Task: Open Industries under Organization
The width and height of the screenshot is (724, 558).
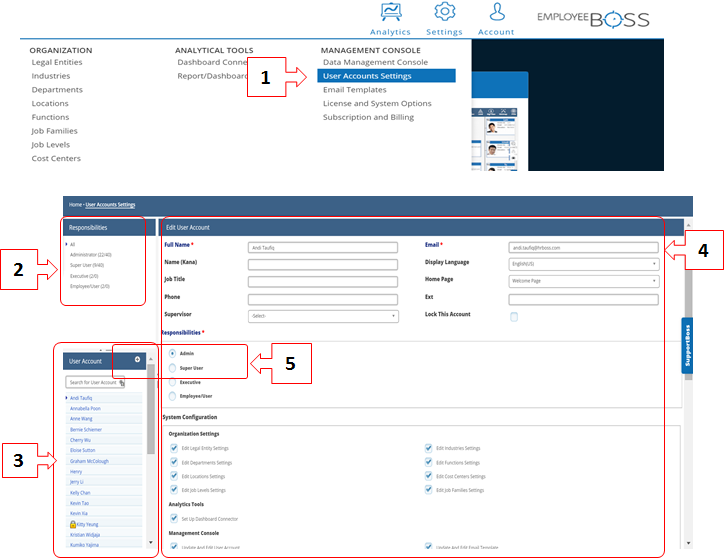Action: (51, 76)
